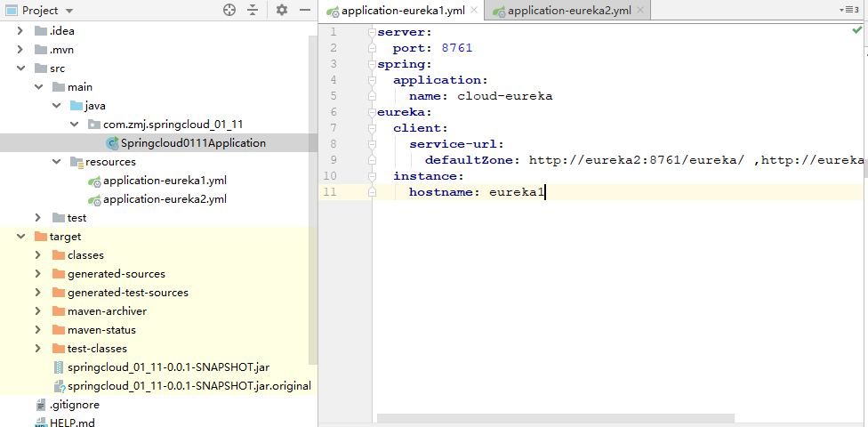868x427 pixels.
Task: Collapse the com.zmj.springcloud_01_11 package
Action: (74, 125)
